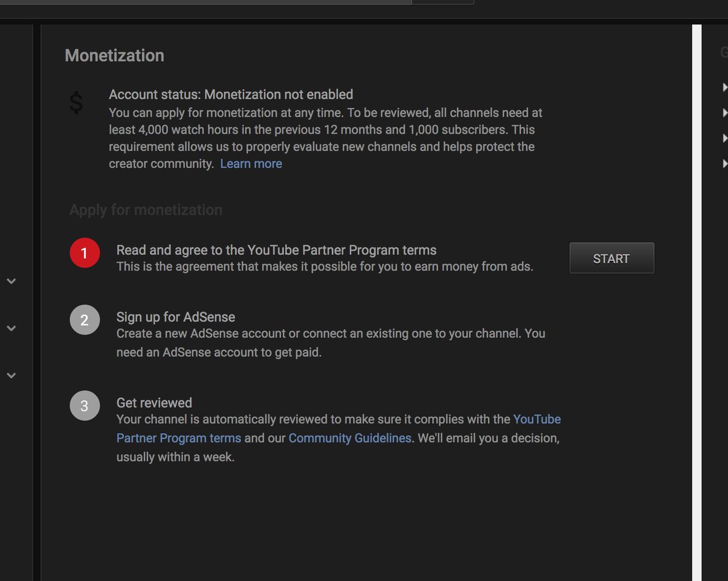Click the dollar sign monetization icon

coord(76,102)
